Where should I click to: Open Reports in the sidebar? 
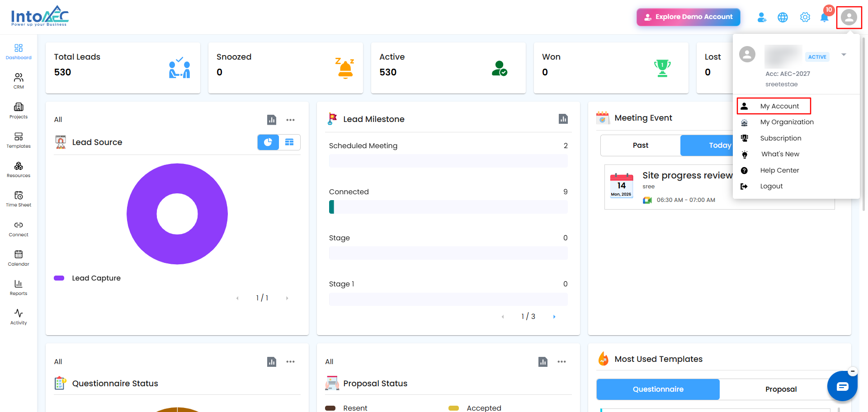pos(19,287)
